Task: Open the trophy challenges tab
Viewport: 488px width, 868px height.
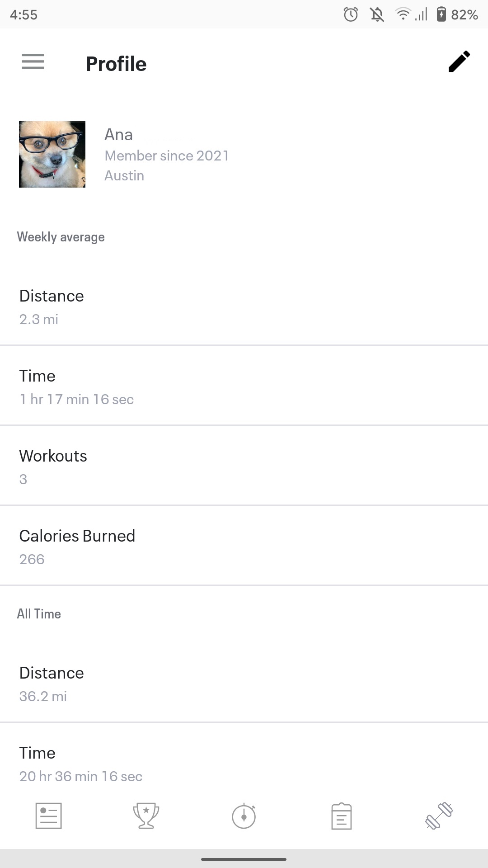Action: tap(146, 816)
